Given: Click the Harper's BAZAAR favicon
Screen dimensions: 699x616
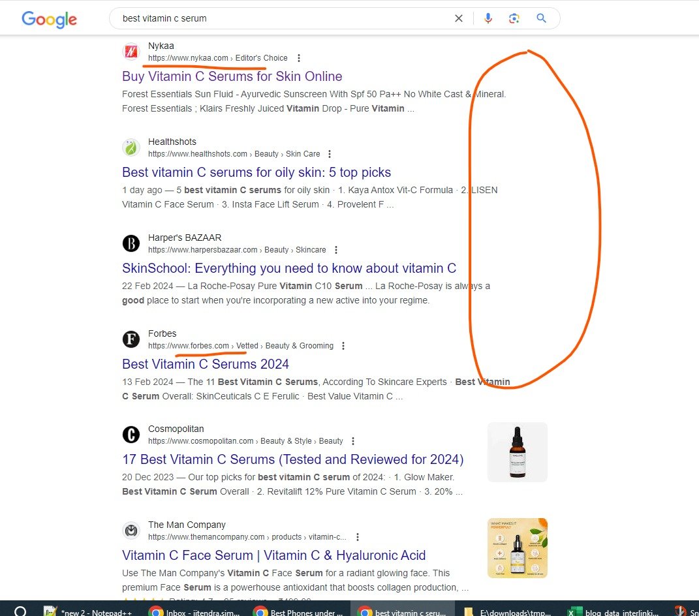Looking at the screenshot, I should [131, 243].
